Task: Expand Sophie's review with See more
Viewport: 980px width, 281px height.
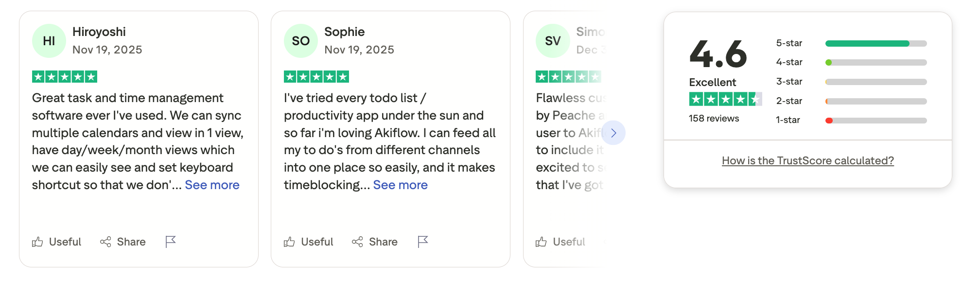Action: coord(401,185)
